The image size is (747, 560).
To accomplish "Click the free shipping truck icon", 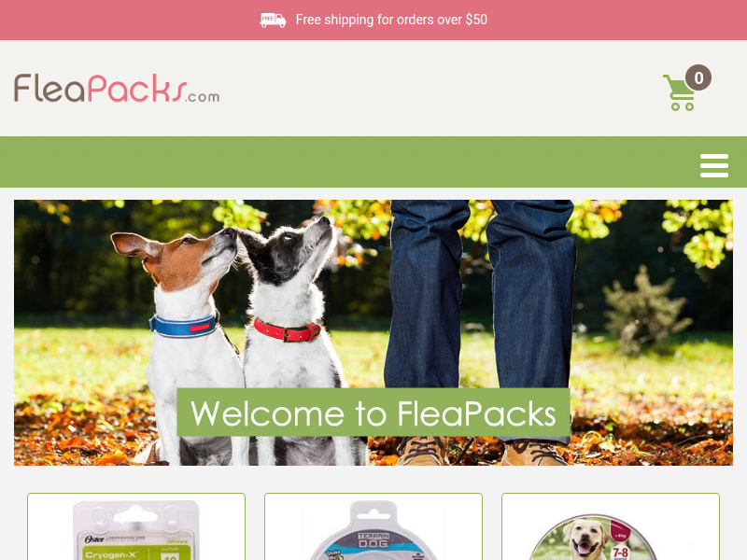I will coord(273,20).
